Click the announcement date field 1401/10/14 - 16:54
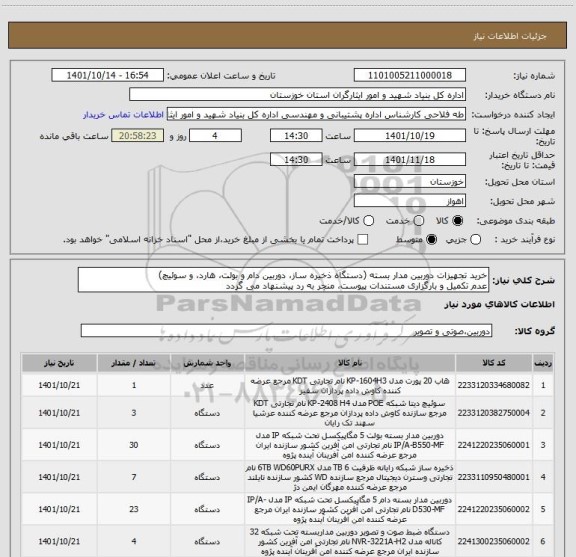This screenshot has height=557, width=576. (107, 75)
